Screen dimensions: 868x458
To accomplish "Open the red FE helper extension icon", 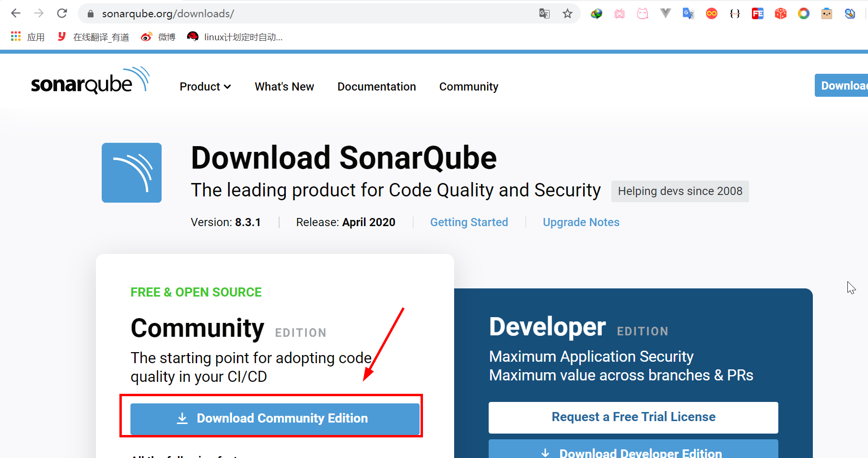I will pyautogui.click(x=758, y=13).
